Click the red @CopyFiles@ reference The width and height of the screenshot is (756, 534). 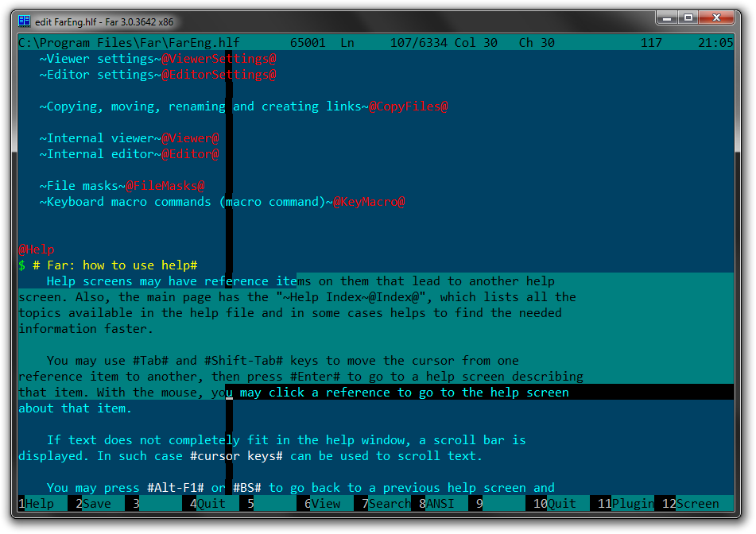coord(409,106)
